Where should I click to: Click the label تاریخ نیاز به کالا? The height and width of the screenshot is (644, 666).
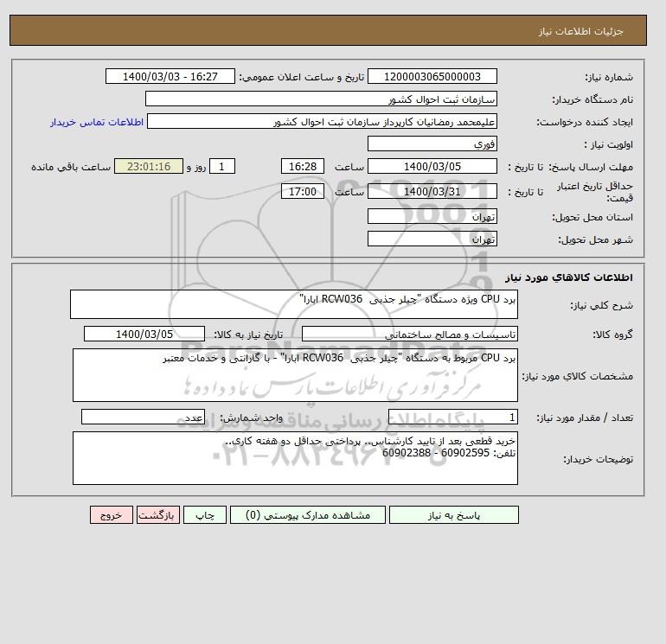tap(248, 335)
